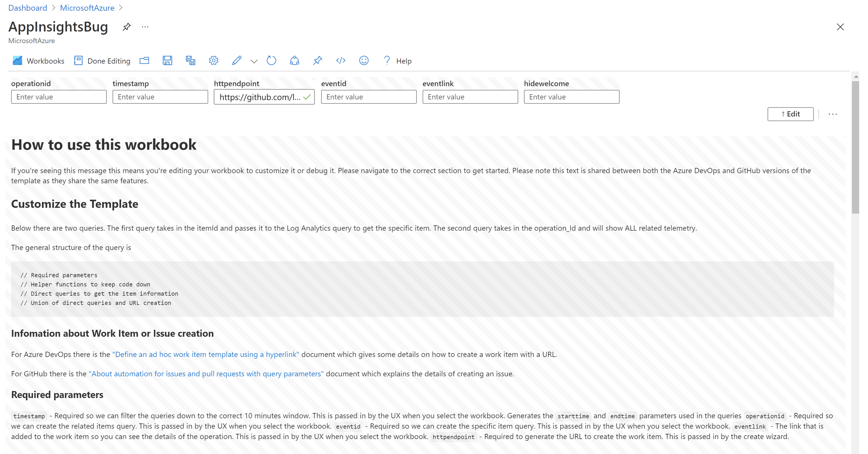Click the Open folder toolbar icon
This screenshot has height=454, width=868.
click(x=144, y=61)
